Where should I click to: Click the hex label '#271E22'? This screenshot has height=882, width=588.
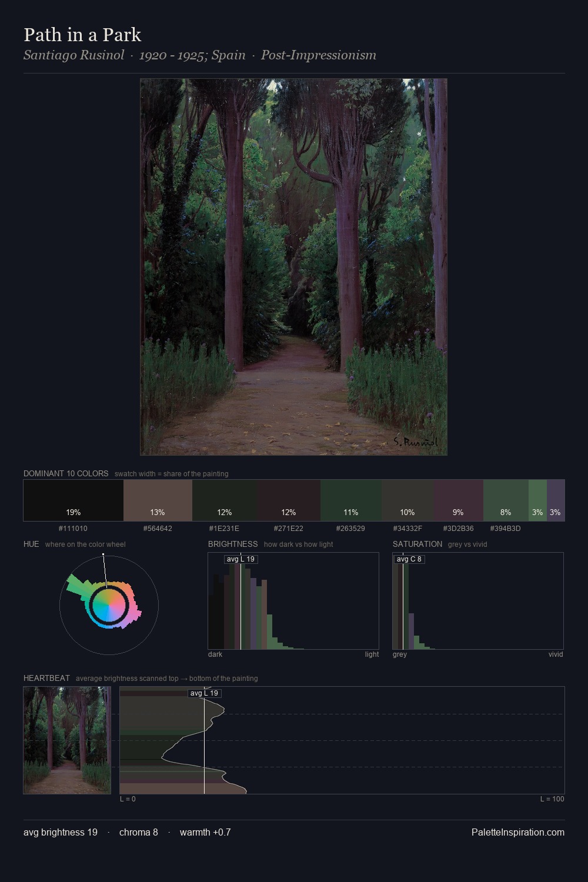click(288, 529)
